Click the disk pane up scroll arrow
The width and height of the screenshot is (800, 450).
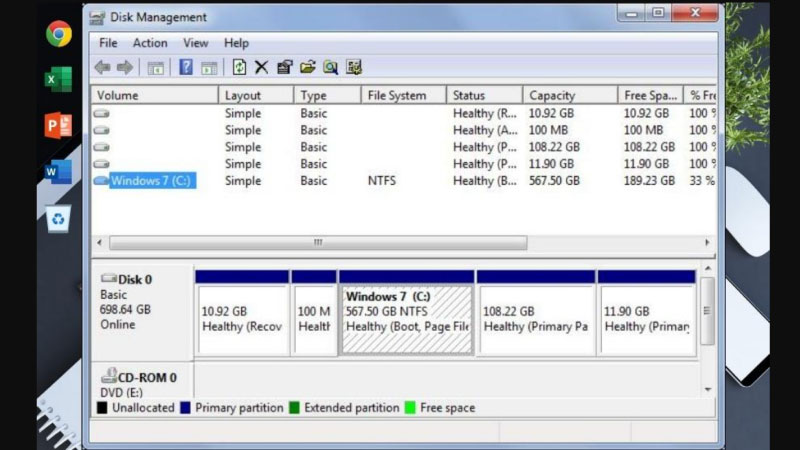coord(708,268)
